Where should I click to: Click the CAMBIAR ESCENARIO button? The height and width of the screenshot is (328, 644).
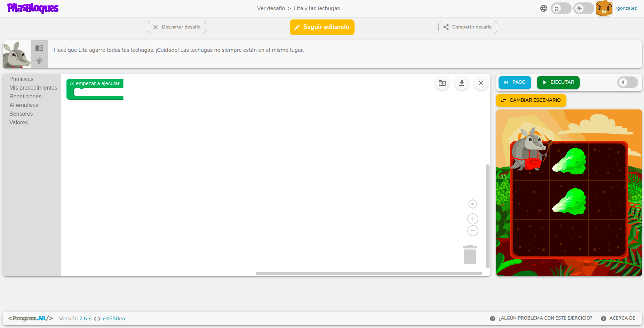tap(531, 100)
